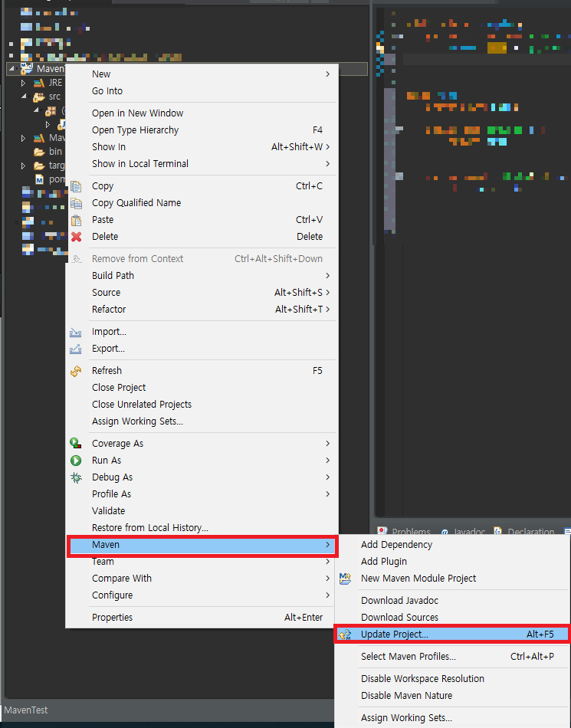The width and height of the screenshot is (571, 728).
Task: Click the New Maven Module Project icon
Action: tap(345, 579)
